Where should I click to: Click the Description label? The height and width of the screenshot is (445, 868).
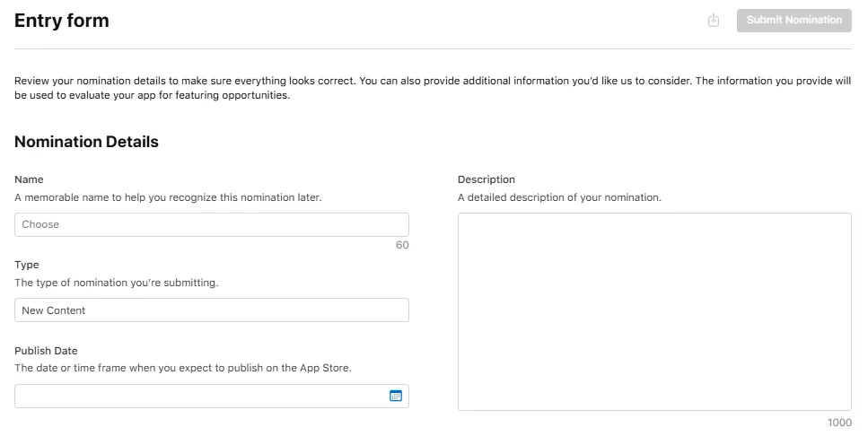(486, 179)
